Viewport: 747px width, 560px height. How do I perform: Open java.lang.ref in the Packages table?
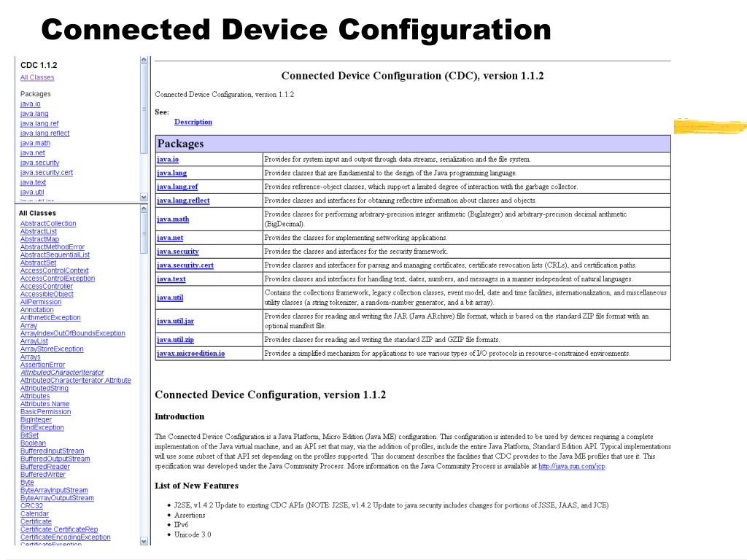coord(177,187)
